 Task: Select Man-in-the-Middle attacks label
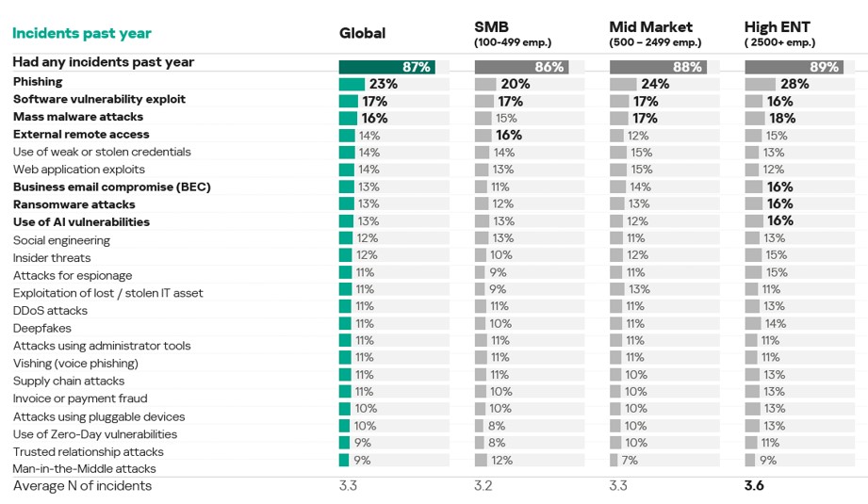pyautogui.click(x=84, y=468)
